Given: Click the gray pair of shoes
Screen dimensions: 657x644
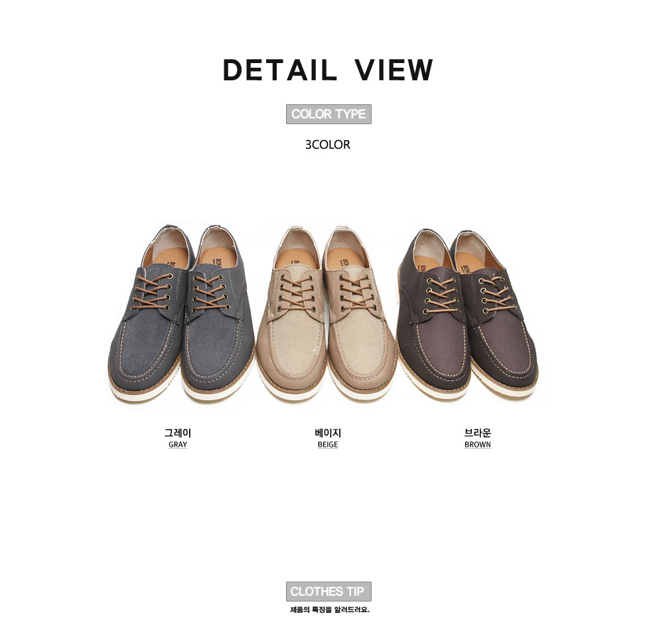Looking at the screenshot, I should (181, 313).
